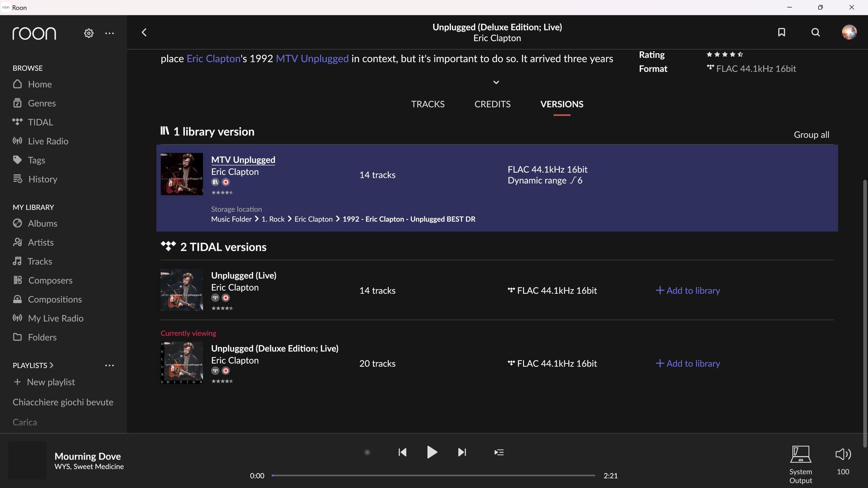Open Eric Clapton link in review
Screen dimensions: 868x488
click(213, 59)
